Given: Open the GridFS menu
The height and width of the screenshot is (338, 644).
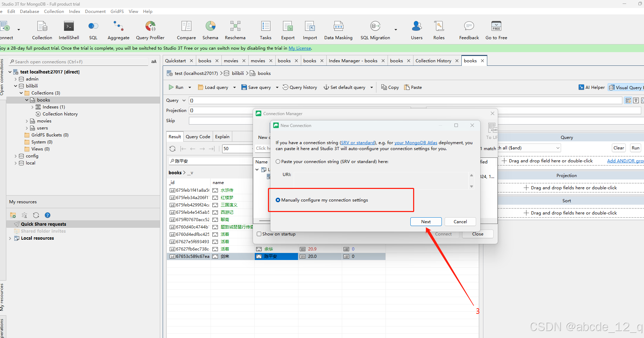Looking at the screenshot, I should pyautogui.click(x=117, y=11).
